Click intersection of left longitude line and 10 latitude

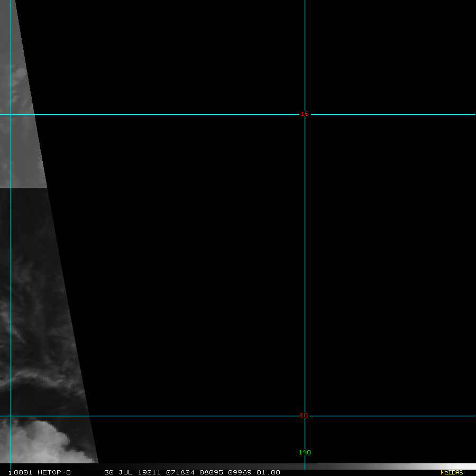(11, 416)
